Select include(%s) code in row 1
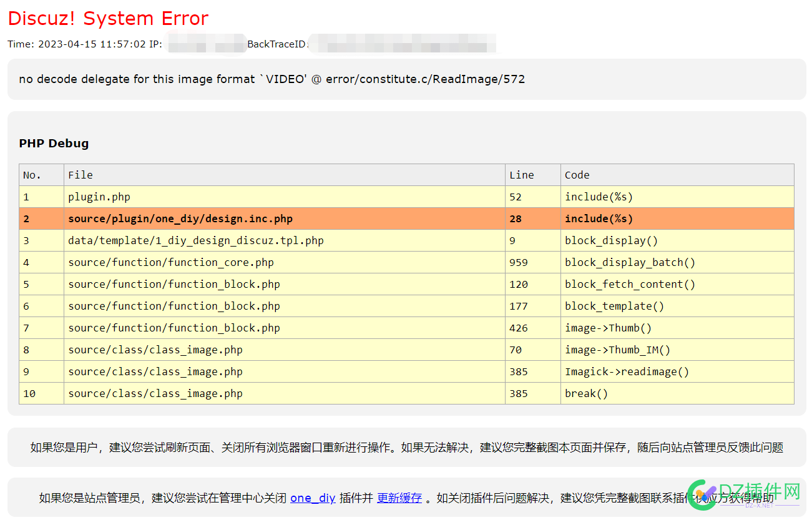 coord(677,197)
